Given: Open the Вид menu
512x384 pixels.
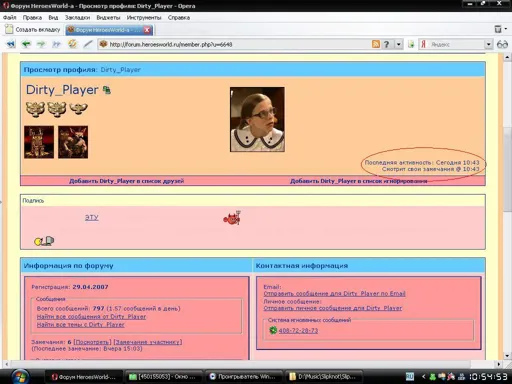Looking at the screenshot, I should (x=53, y=17).
